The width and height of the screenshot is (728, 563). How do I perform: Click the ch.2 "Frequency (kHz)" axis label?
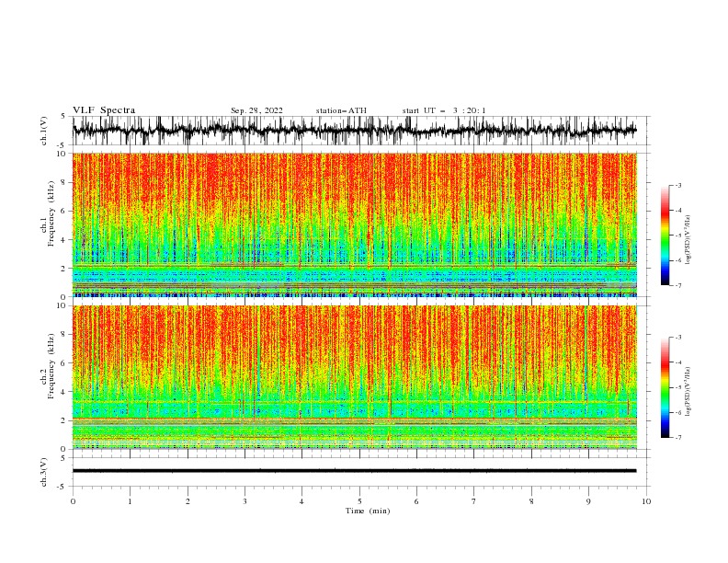[51, 366]
